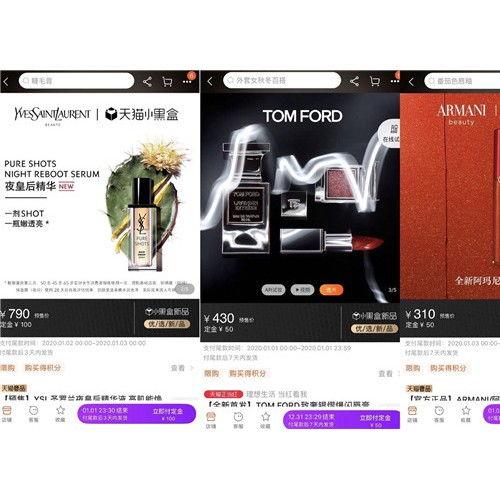Tap share icon on Tom Ford page
This screenshot has width=500, height=500.
click(354, 81)
